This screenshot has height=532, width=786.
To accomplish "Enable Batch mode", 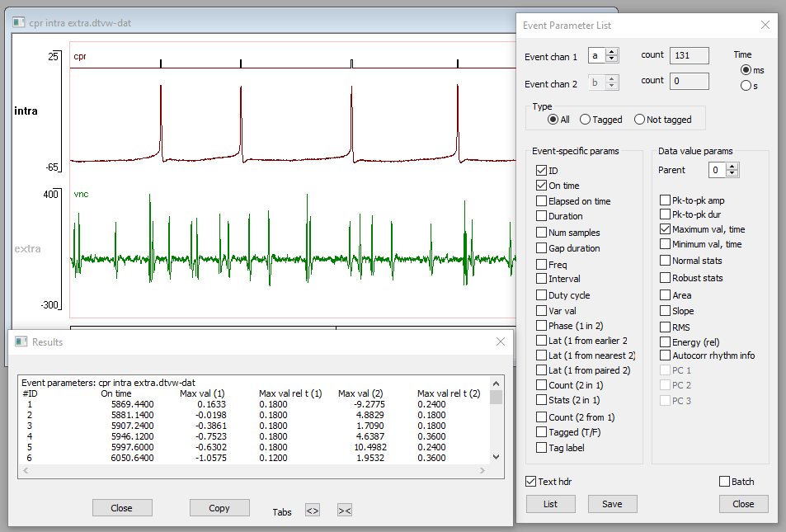I will (x=724, y=481).
